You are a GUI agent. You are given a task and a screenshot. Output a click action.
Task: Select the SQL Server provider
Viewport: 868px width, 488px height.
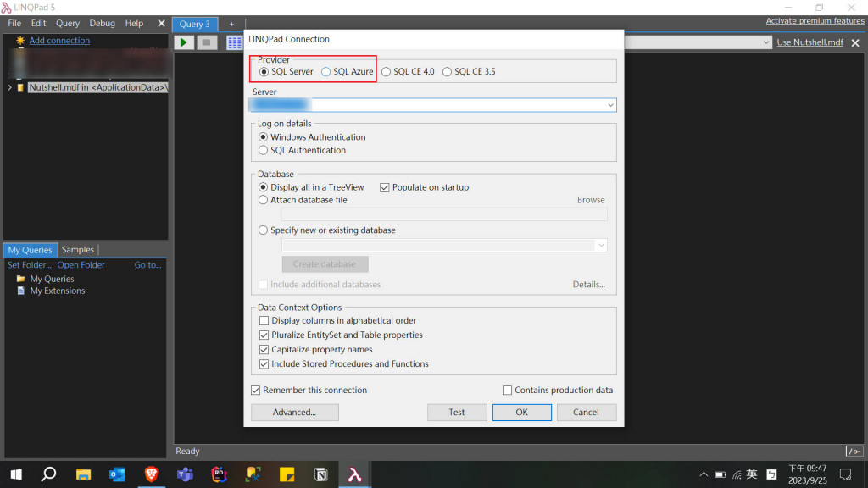(x=287, y=72)
